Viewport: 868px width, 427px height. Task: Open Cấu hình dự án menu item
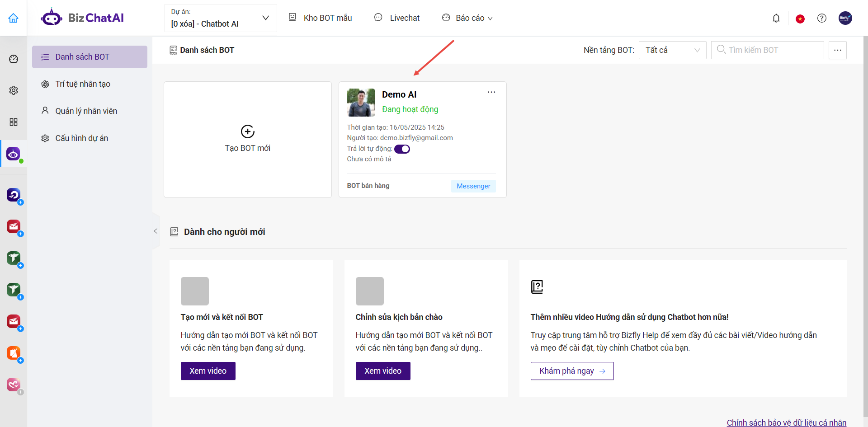point(90,138)
